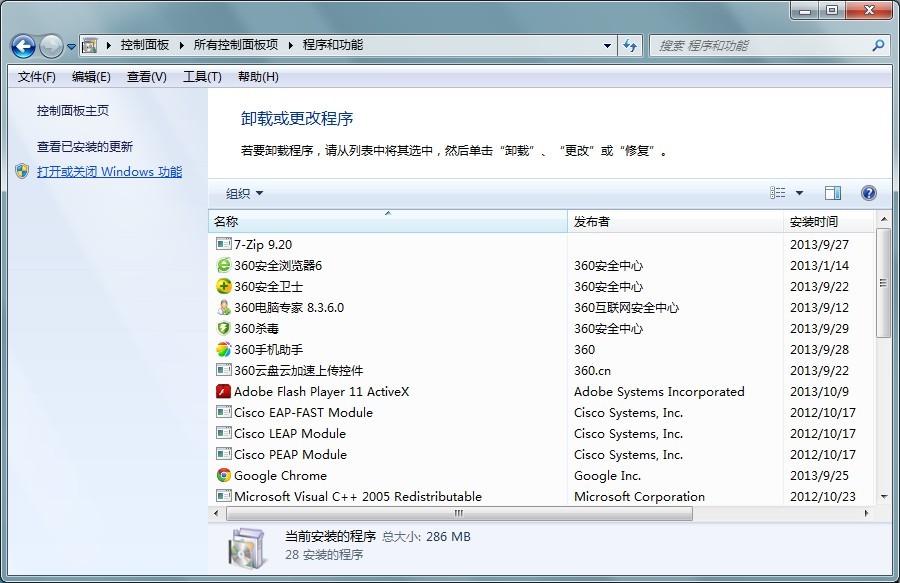Image resolution: width=900 pixels, height=583 pixels.
Task: Click the 打开或关闭 Windows 功能 link
Action: 108,171
